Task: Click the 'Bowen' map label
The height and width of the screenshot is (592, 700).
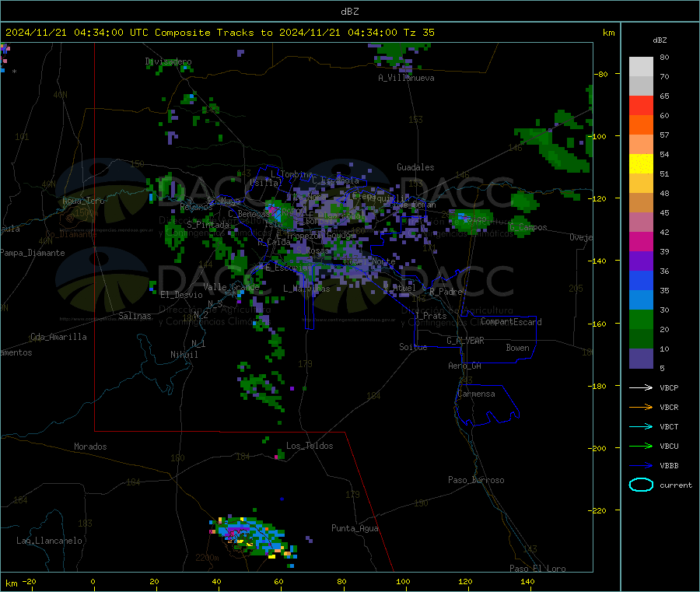Action: (517, 348)
